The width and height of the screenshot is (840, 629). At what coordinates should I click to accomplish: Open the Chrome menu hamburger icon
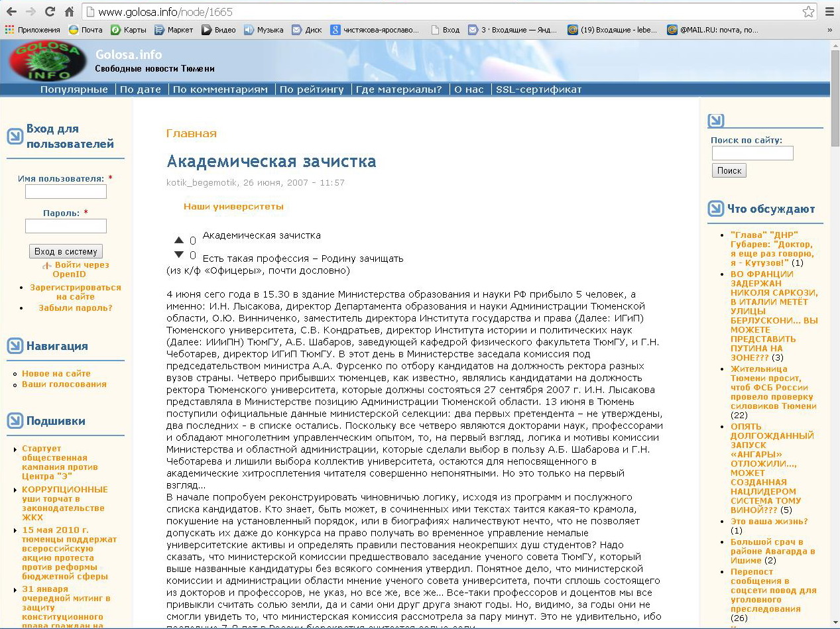click(x=829, y=12)
